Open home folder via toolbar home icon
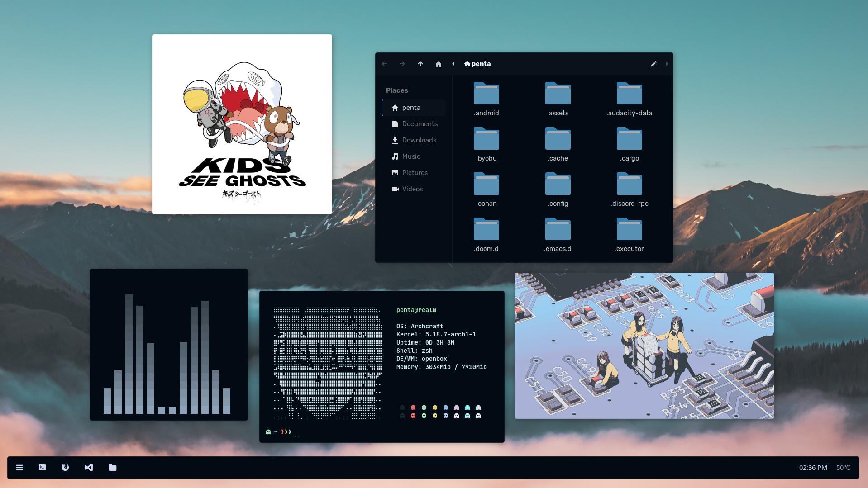The image size is (868, 488). (438, 64)
